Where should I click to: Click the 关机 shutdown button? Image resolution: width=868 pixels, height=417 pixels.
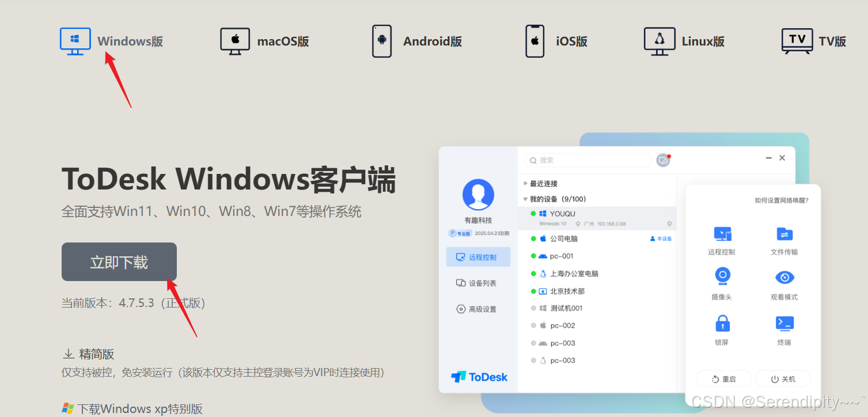click(783, 379)
